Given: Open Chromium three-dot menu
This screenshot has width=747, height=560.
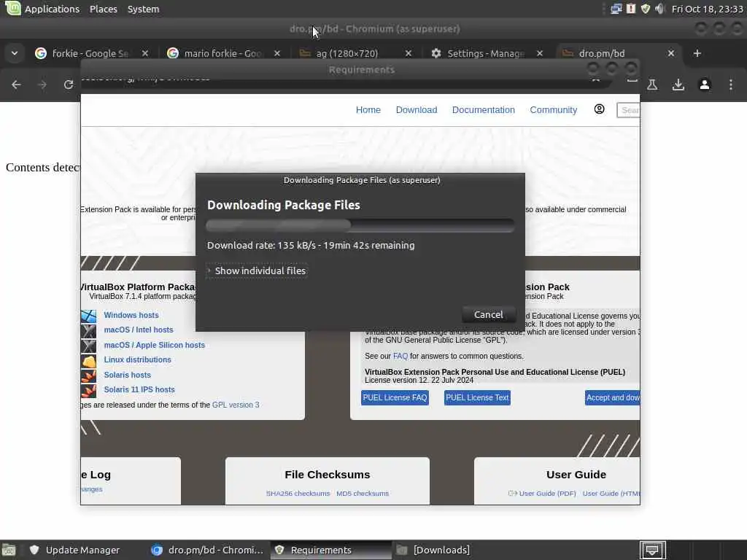Looking at the screenshot, I should coord(731,85).
